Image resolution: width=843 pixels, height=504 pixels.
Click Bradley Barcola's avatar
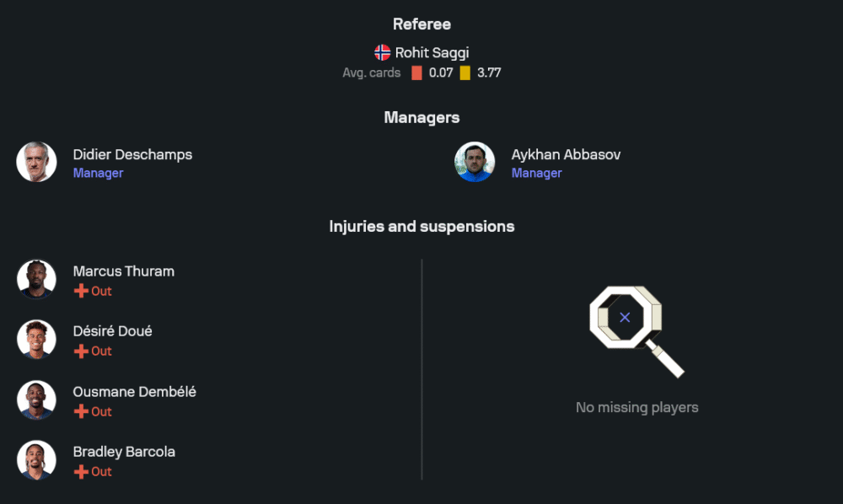coord(36,459)
